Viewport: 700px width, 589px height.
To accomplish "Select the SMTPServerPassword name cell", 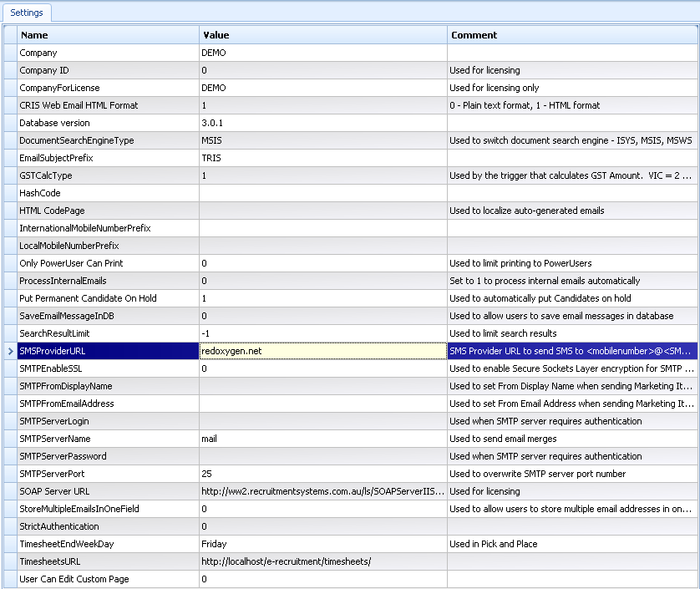I will (108, 456).
